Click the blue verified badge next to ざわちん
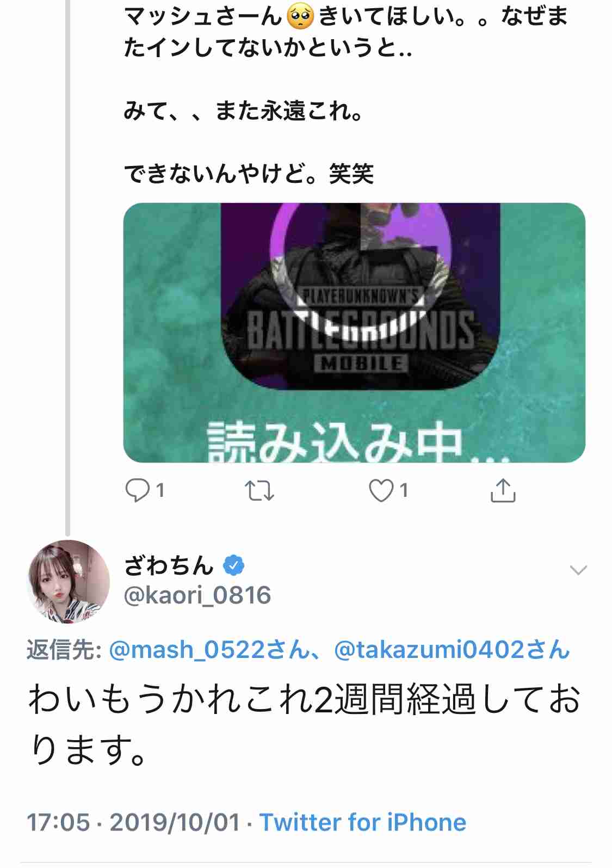The image size is (612, 868). [233, 565]
